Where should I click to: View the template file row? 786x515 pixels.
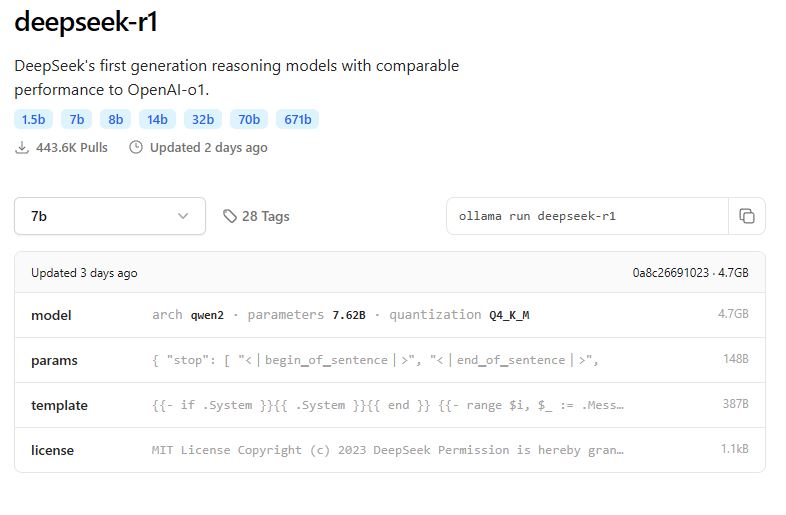[x=389, y=405]
